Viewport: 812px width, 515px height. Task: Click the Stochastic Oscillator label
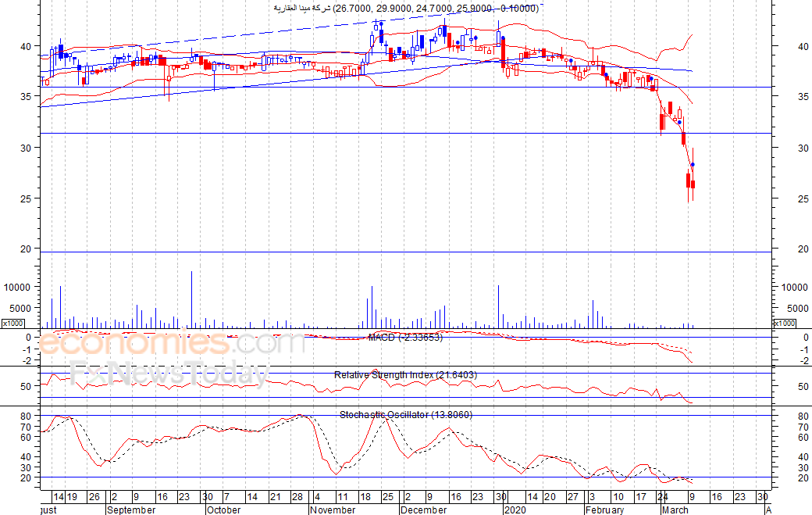point(405,415)
